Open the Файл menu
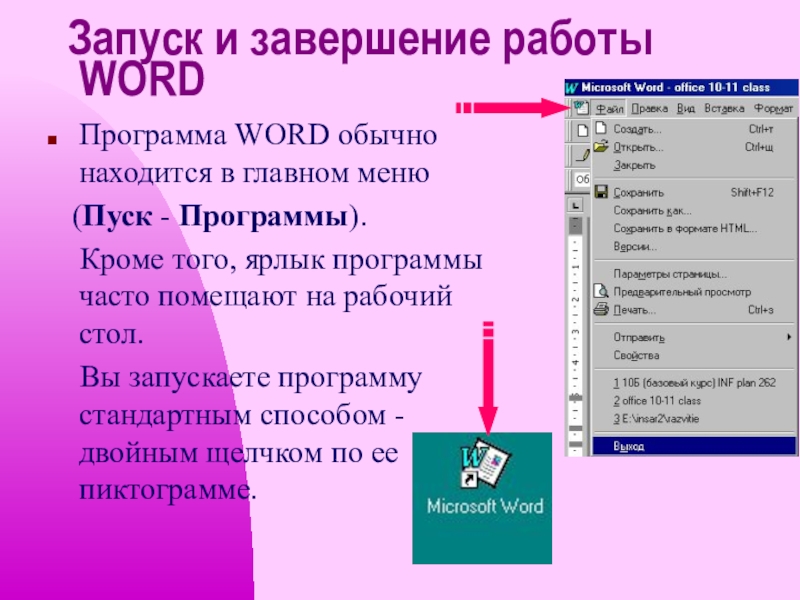800x600 pixels. click(x=610, y=109)
